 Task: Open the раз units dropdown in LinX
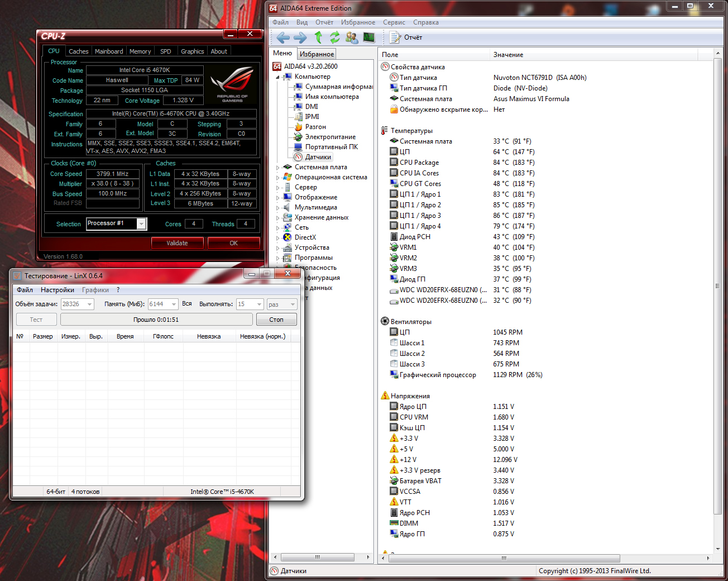pyautogui.click(x=293, y=304)
